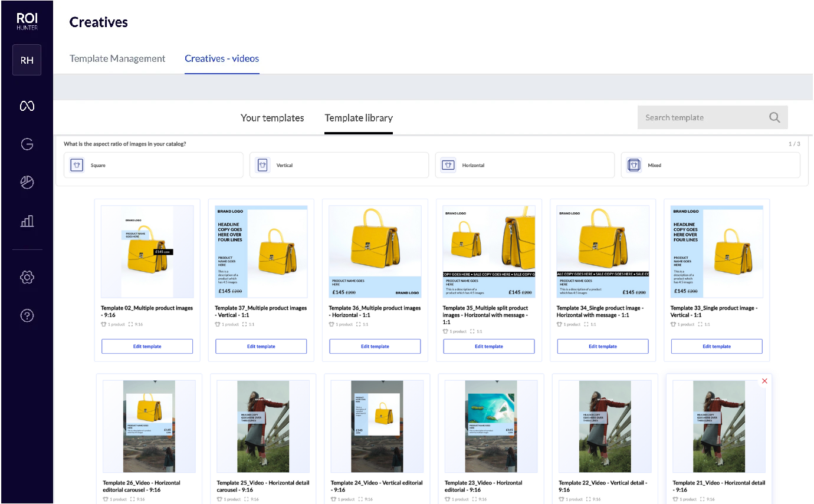Open Google platform from sidebar
814x504 pixels.
[x=27, y=144]
